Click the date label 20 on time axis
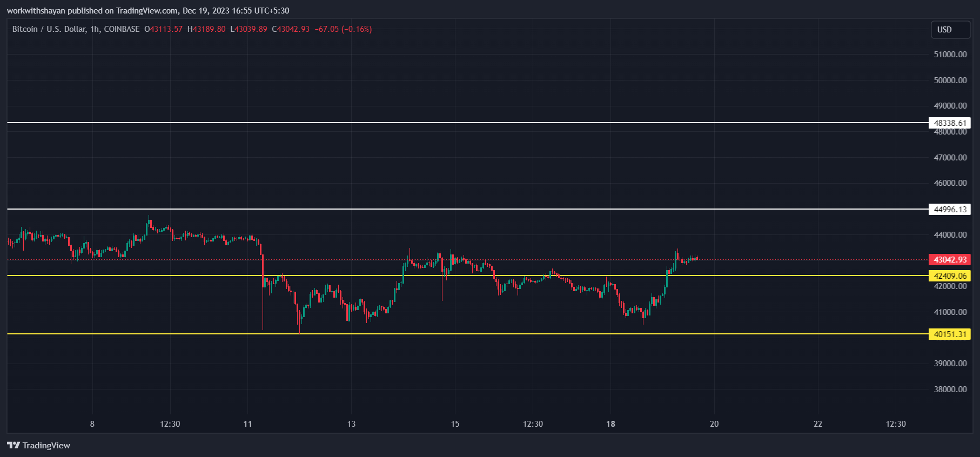 pos(715,424)
